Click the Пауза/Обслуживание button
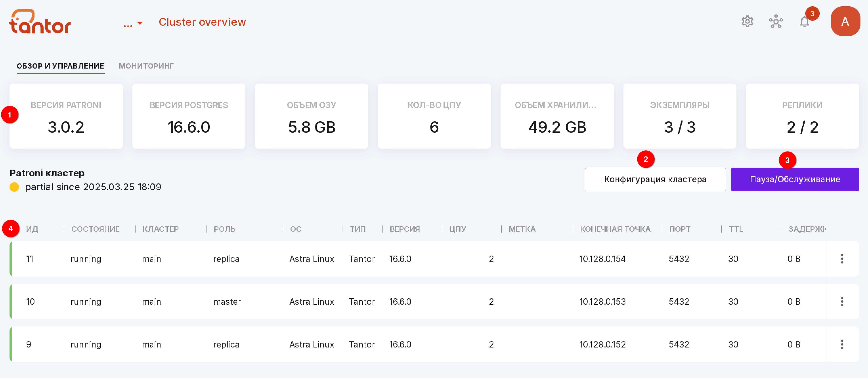This screenshot has width=868, height=378. [795, 179]
